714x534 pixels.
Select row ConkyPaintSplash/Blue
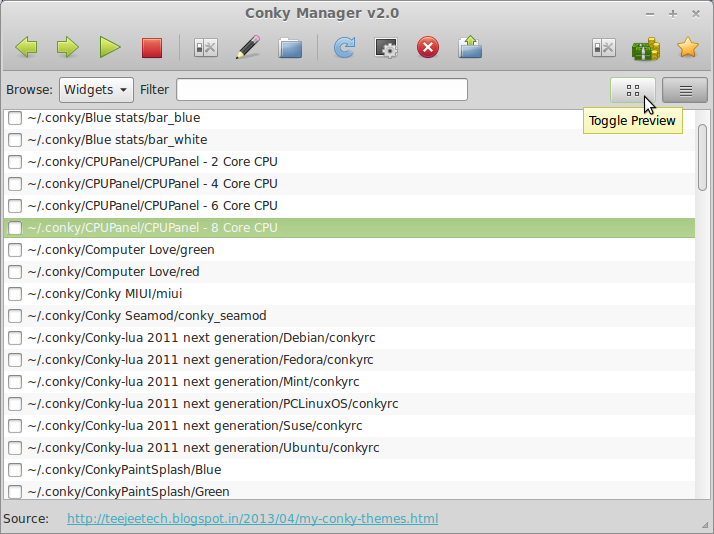[349, 470]
